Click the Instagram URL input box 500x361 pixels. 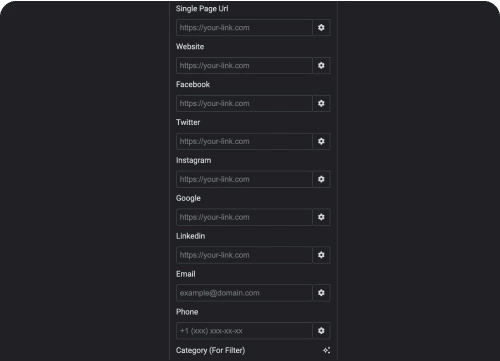click(x=244, y=179)
